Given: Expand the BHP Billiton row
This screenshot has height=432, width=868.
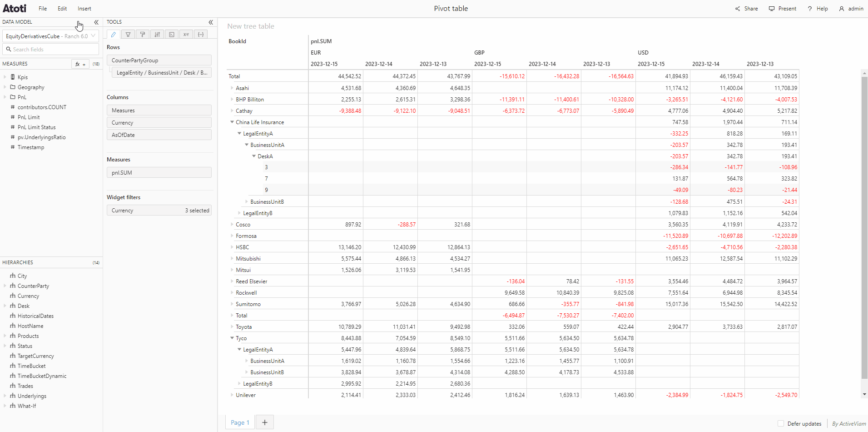Looking at the screenshot, I should pos(232,99).
